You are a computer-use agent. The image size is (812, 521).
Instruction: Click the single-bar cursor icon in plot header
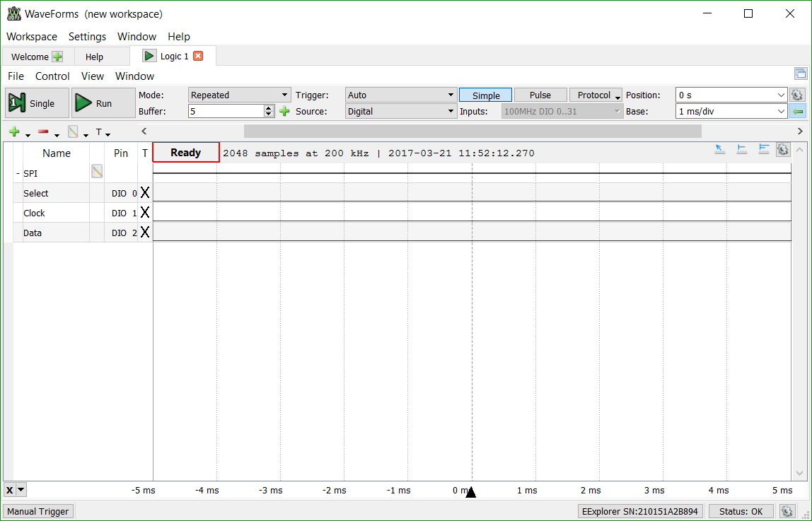pos(741,150)
